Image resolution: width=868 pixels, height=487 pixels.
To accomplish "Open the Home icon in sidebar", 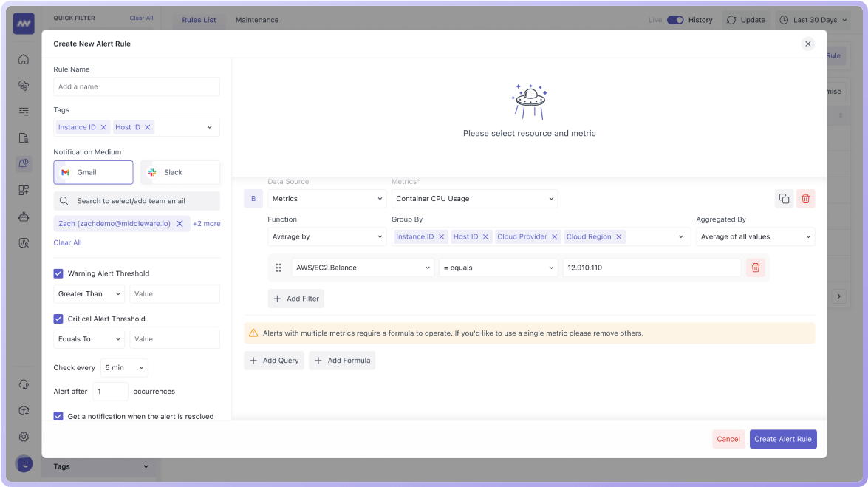I will point(24,59).
